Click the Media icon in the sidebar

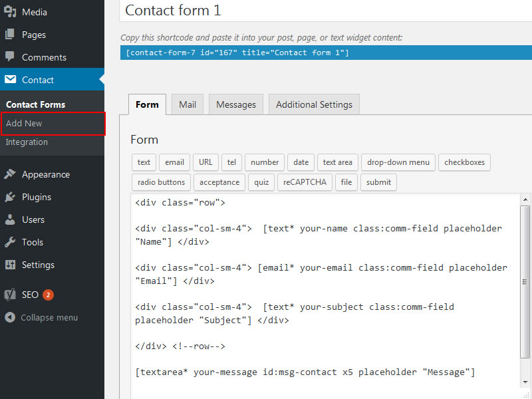pos(10,12)
